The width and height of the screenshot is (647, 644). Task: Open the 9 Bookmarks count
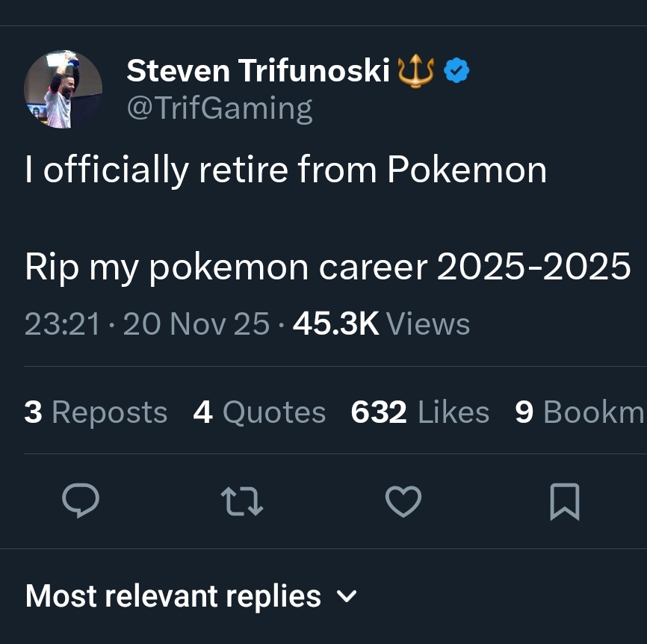579,412
